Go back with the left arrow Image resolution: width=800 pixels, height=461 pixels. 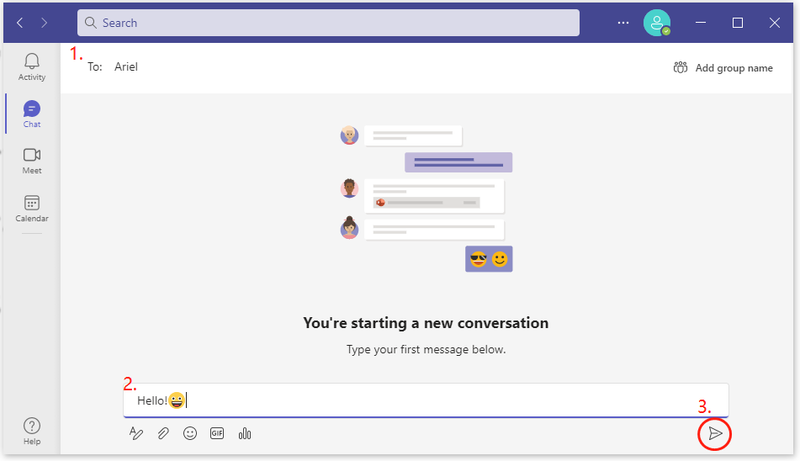tap(20, 22)
